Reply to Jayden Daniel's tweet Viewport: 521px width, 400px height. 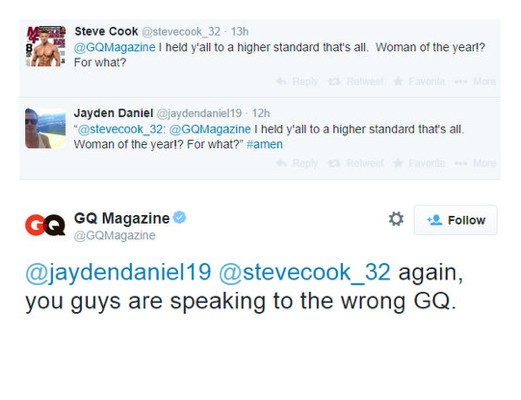(297, 163)
